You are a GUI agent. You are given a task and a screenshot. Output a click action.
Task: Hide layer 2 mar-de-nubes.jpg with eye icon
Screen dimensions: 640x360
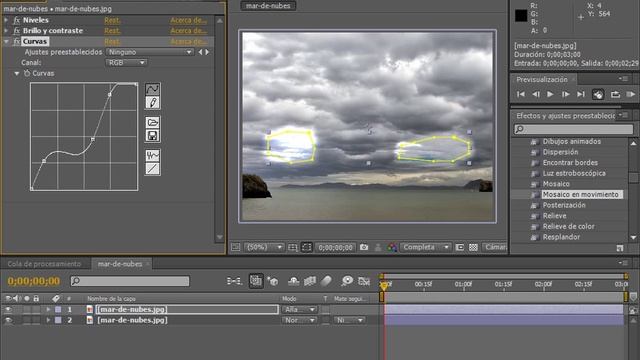coord(8,320)
